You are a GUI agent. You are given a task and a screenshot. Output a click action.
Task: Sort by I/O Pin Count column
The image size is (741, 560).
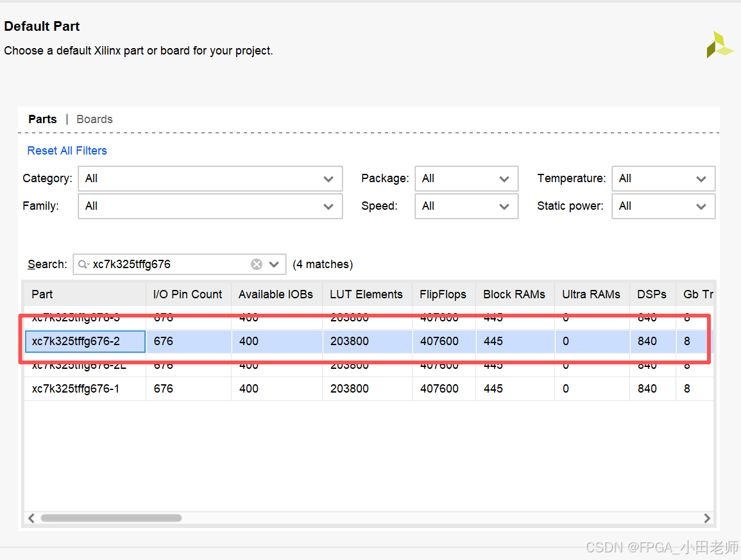pos(189,294)
